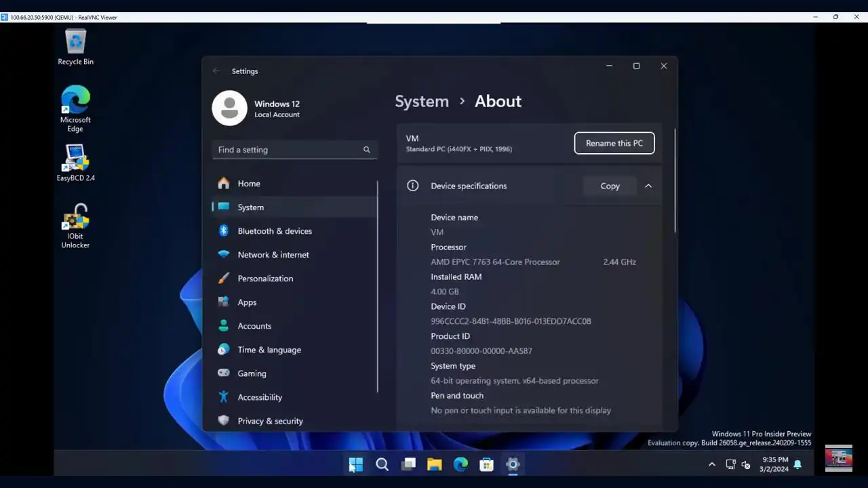Open Accounts settings
This screenshot has height=488, width=868.
[x=294, y=326]
